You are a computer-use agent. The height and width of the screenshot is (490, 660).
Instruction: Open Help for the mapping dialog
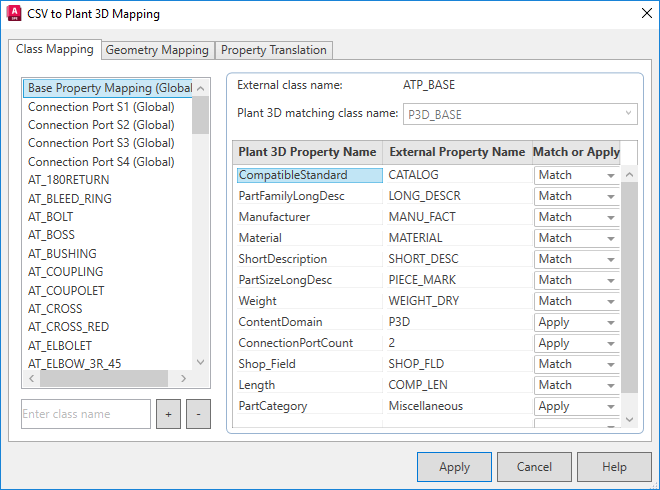point(614,467)
